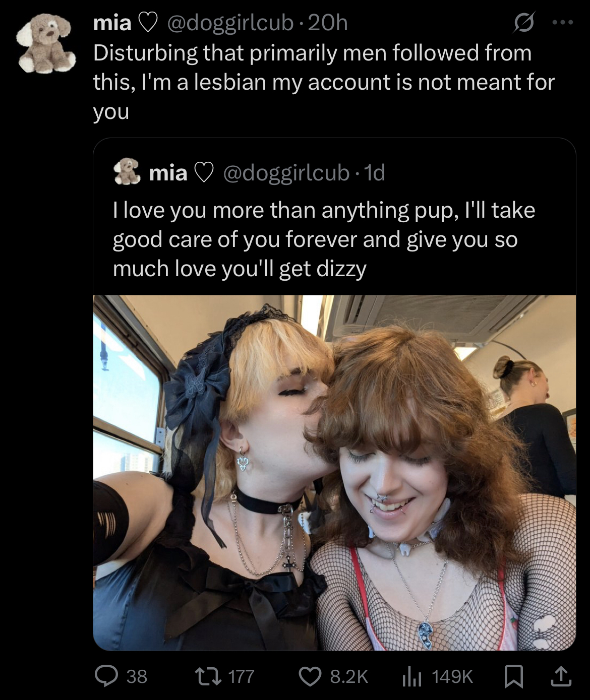Tap the 8.2K likes count
This screenshot has height=700, width=590.
point(349,676)
